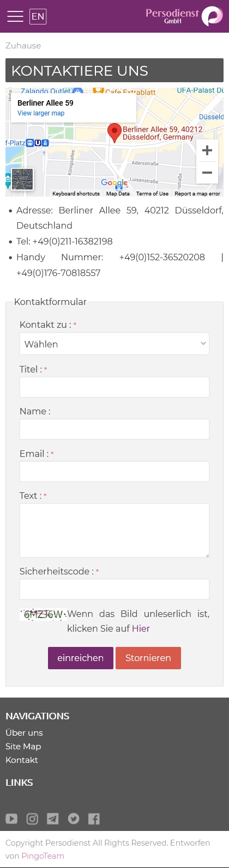This screenshot has height=868, width=229.
Task: Focus the Titel input field
Action: 114,387
